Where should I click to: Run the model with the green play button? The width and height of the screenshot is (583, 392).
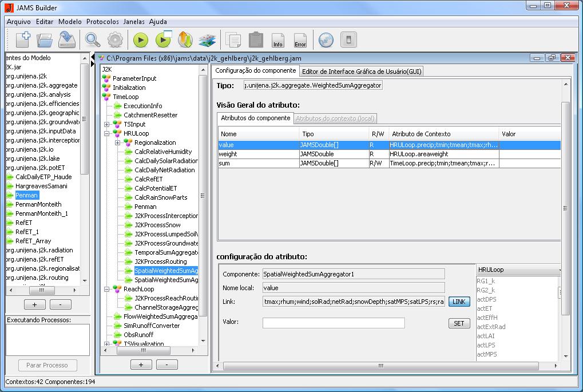141,40
